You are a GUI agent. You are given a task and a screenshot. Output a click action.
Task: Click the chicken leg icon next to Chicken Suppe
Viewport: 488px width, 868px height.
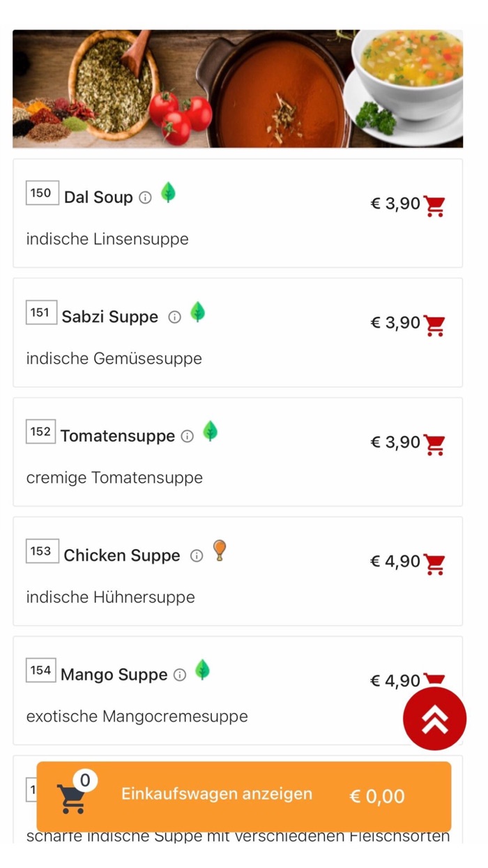coord(218,551)
